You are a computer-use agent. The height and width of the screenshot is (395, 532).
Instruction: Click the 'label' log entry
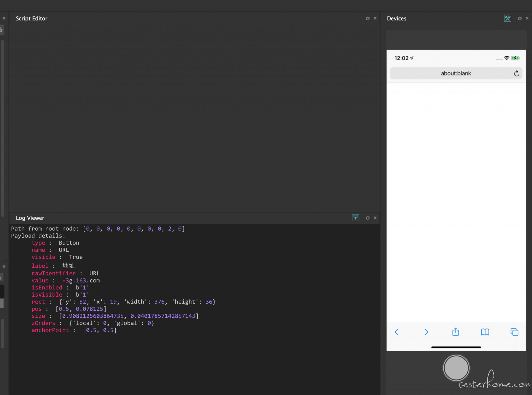point(53,266)
